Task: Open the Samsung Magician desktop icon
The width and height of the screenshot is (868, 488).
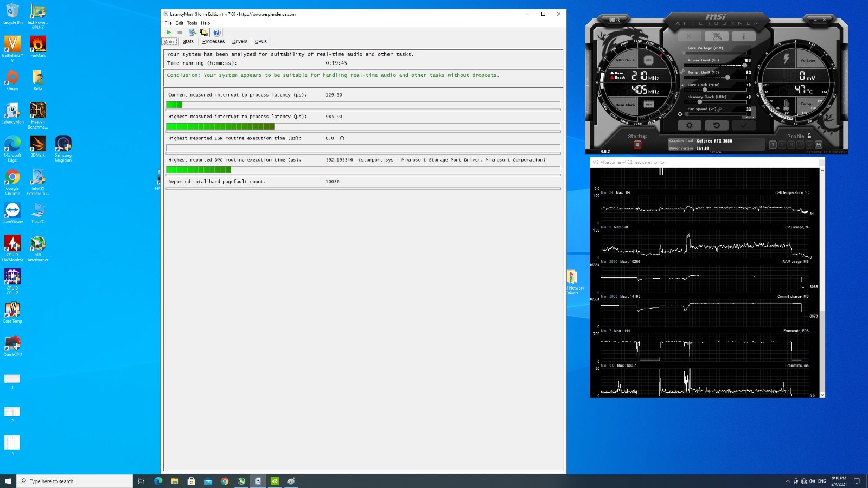Action: point(63,149)
